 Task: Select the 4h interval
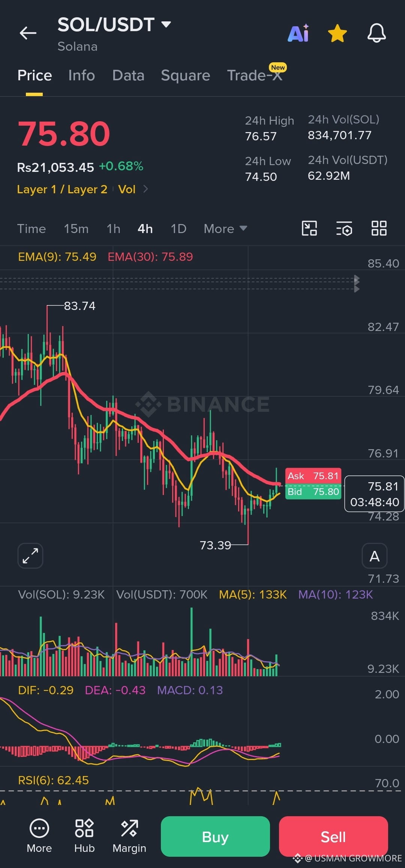click(x=145, y=229)
